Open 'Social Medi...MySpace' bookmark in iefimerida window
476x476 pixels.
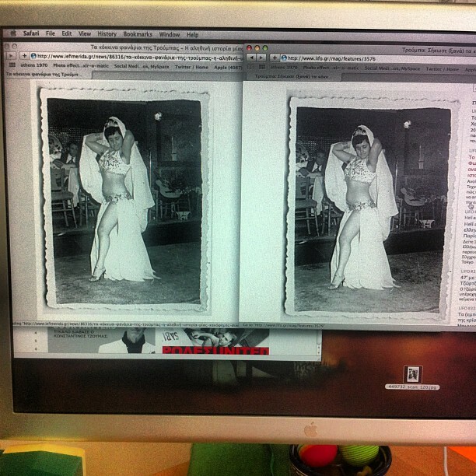(x=142, y=66)
